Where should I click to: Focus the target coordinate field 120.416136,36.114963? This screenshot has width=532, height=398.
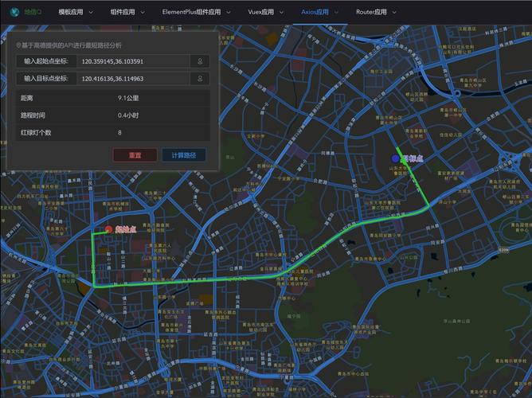pos(133,79)
